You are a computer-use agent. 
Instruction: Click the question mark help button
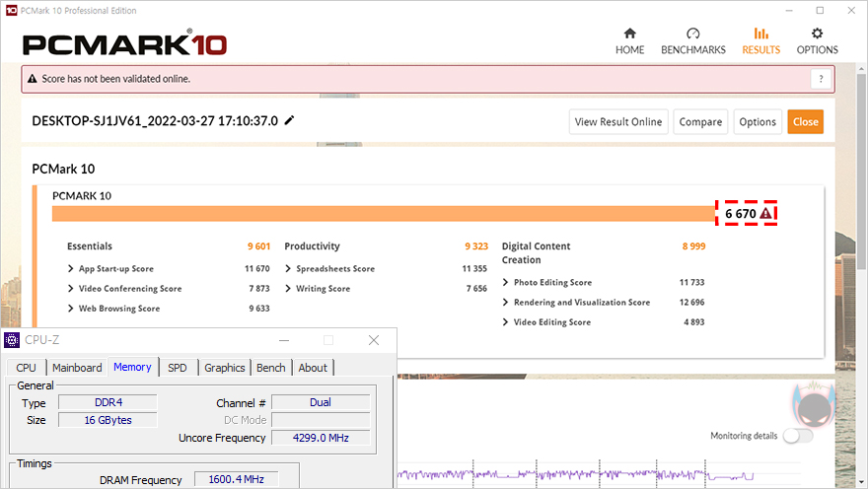pos(821,79)
